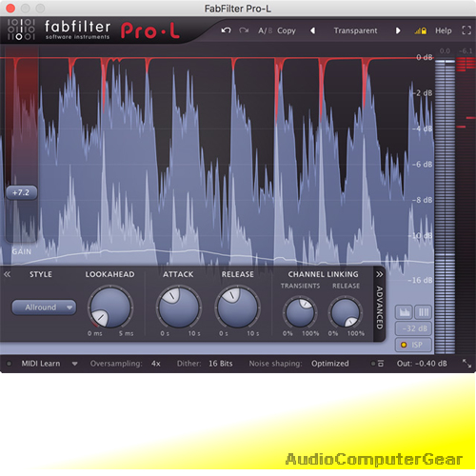Click the Redo arrow icon
This screenshot has height=476, width=476.
coord(244,30)
